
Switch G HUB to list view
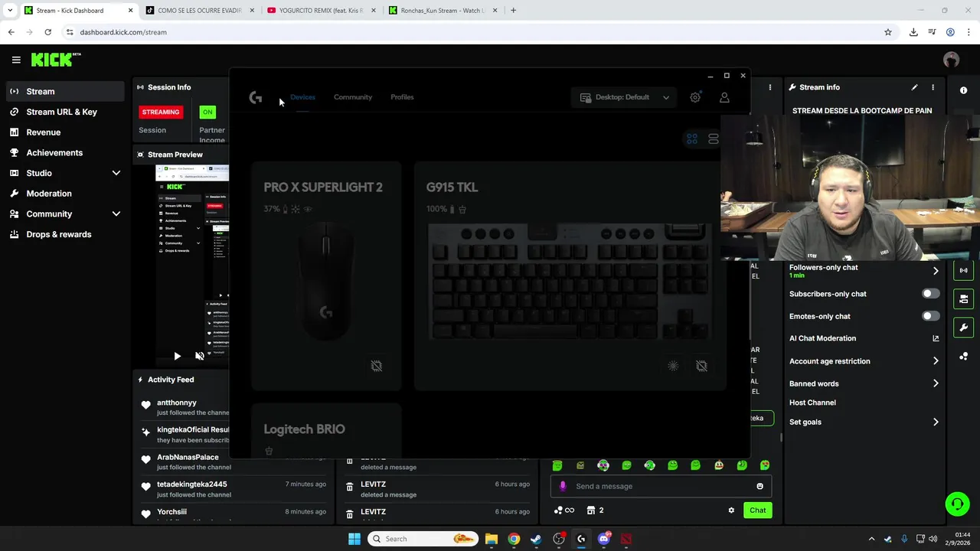coord(714,139)
